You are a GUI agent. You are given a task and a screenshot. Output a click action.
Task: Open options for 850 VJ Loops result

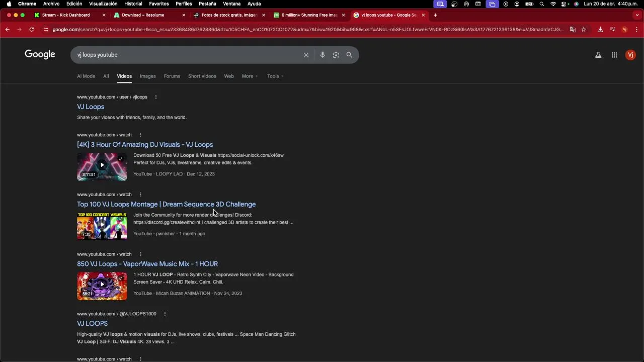coord(140,254)
